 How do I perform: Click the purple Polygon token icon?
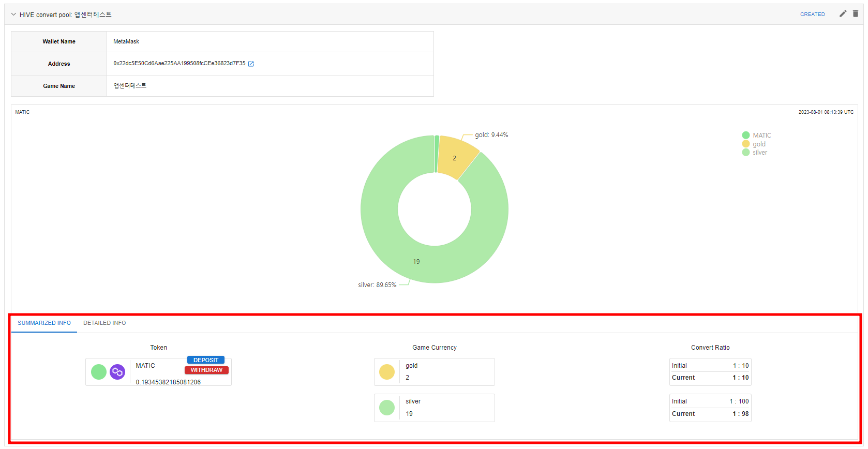[117, 372]
